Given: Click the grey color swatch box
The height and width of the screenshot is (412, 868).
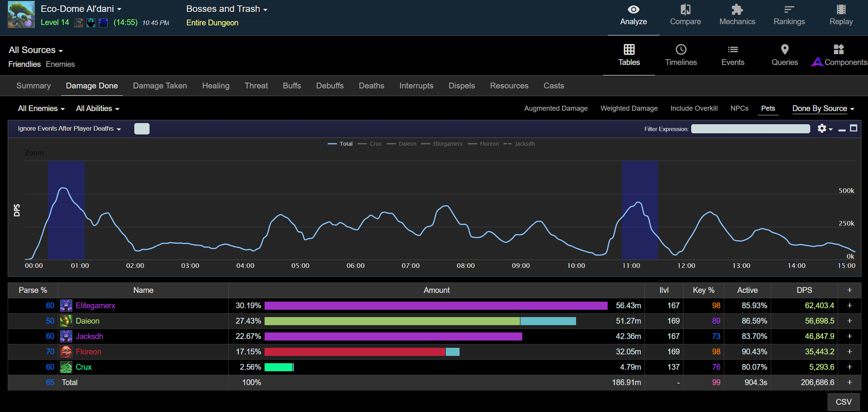Looking at the screenshot, I should tap(142, 129).
